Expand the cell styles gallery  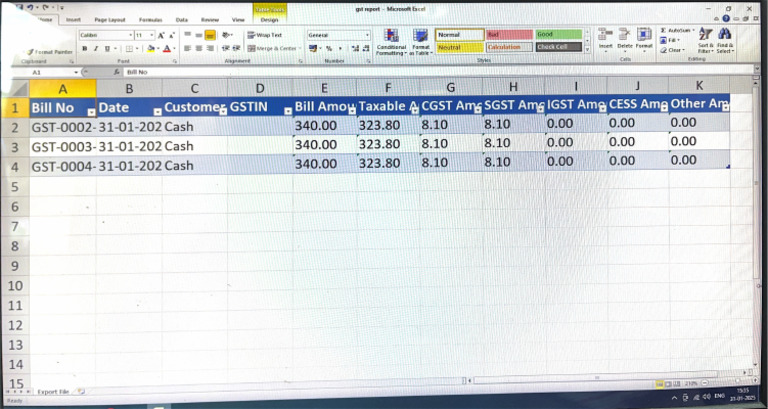[587, 49]
